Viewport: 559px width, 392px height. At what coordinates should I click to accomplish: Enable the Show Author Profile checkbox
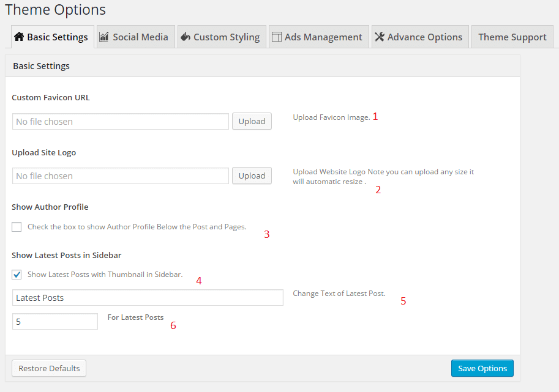click(17, 227)
